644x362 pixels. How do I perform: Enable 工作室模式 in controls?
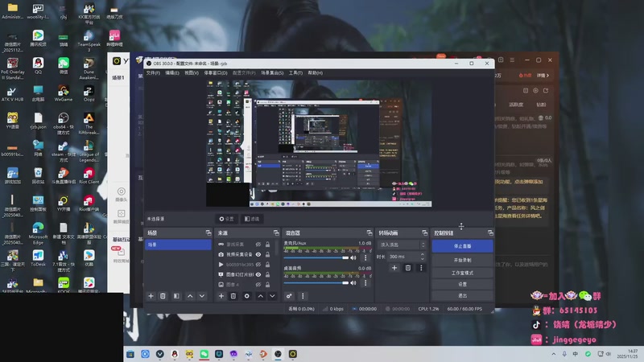tap(462, 273)
